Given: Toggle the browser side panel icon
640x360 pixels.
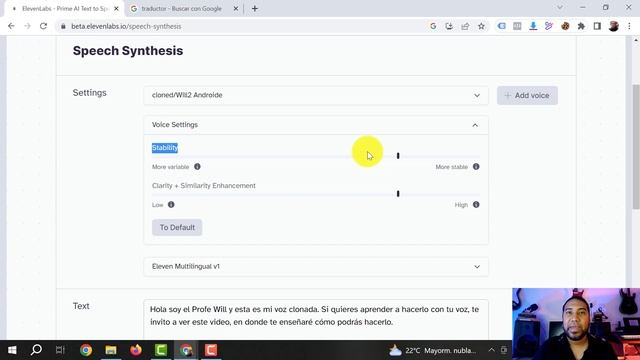Looking at the screenshot, I should point(597,26).
